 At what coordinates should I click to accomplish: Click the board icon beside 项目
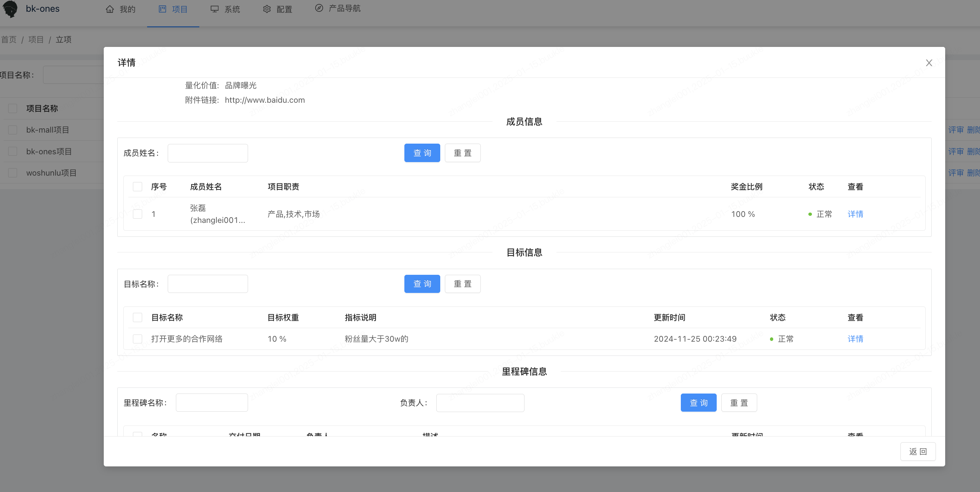[162, 9]
